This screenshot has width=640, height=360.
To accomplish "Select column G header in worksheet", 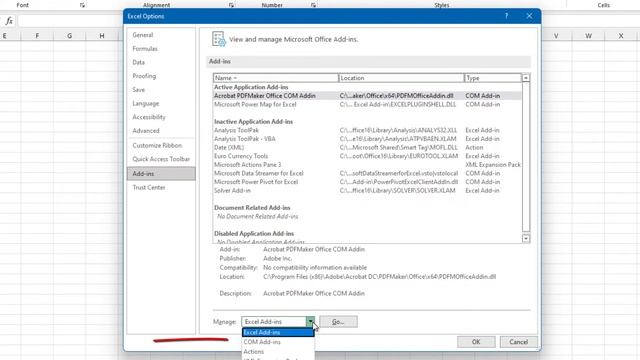I will 69,36.
